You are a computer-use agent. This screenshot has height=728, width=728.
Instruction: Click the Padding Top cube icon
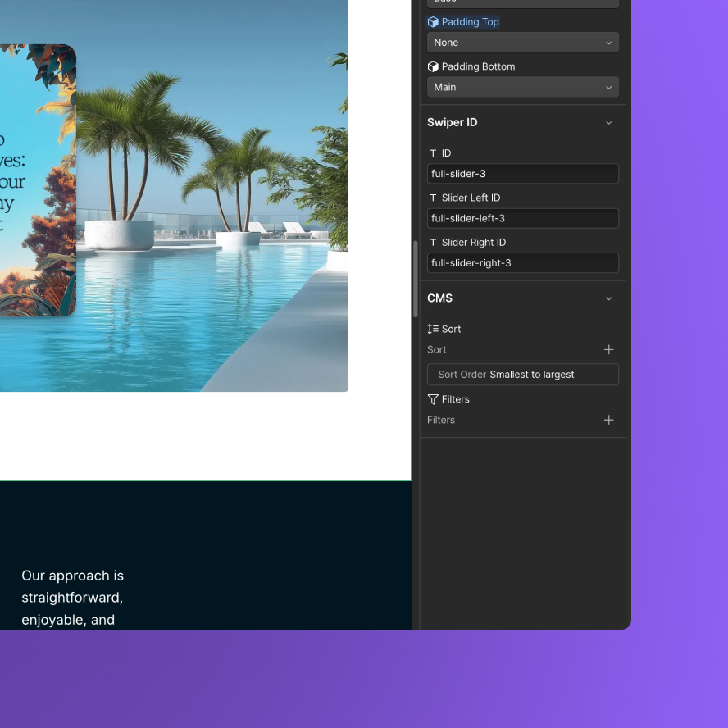[433, 22]
